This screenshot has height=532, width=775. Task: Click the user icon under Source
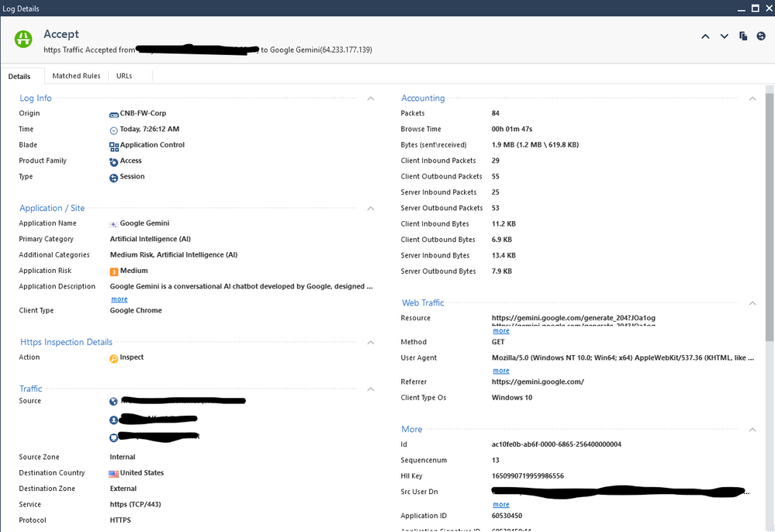click(x=114, y=420)
